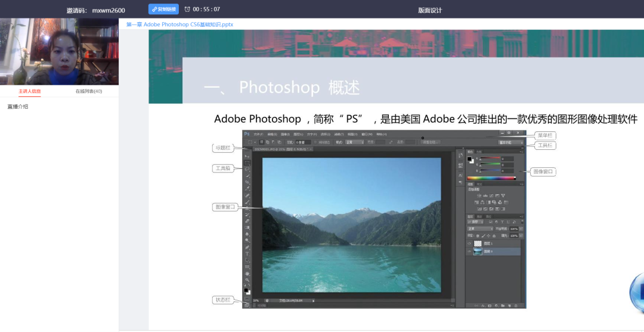The image size is (644, 332).
Task: Select the Crop tool
Action: click(x=247, y=182)
